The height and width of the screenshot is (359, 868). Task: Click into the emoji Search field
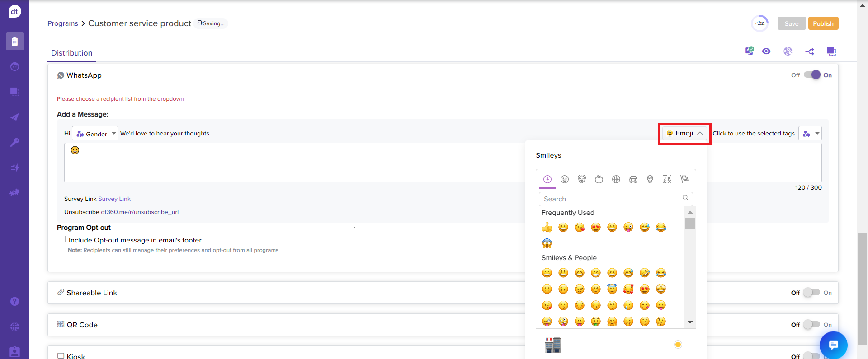pos(616,199)
